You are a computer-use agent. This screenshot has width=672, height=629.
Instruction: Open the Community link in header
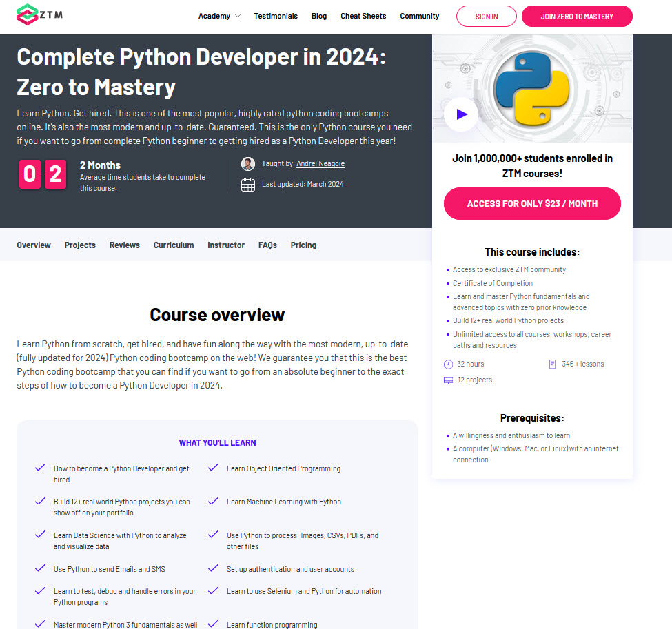(x=419, y=16)
